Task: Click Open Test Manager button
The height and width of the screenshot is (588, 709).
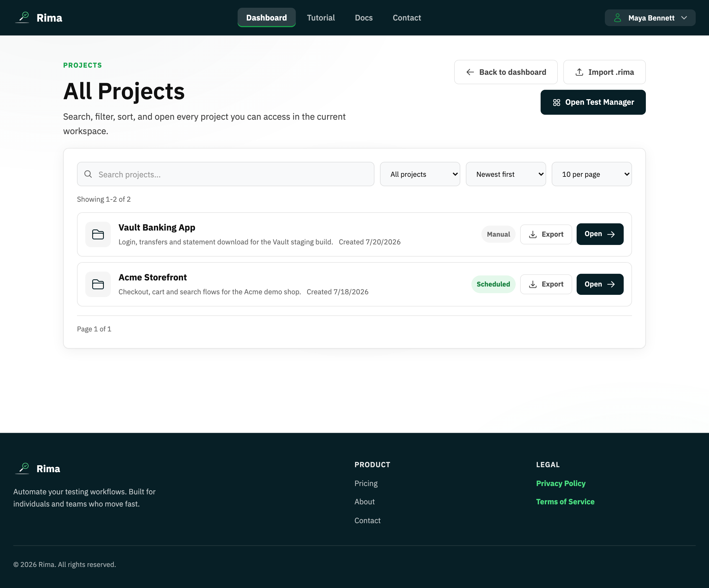Action: coord(593,102)
